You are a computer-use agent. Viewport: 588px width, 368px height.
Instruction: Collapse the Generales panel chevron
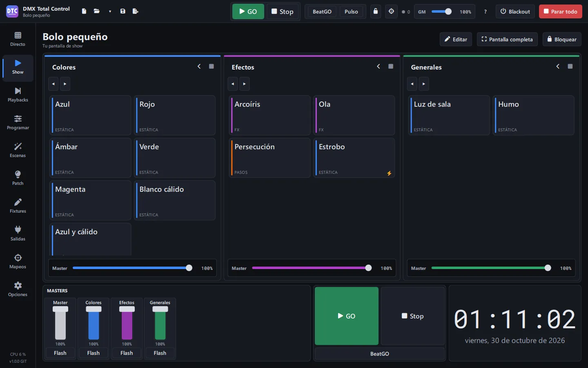coord(558,66)
